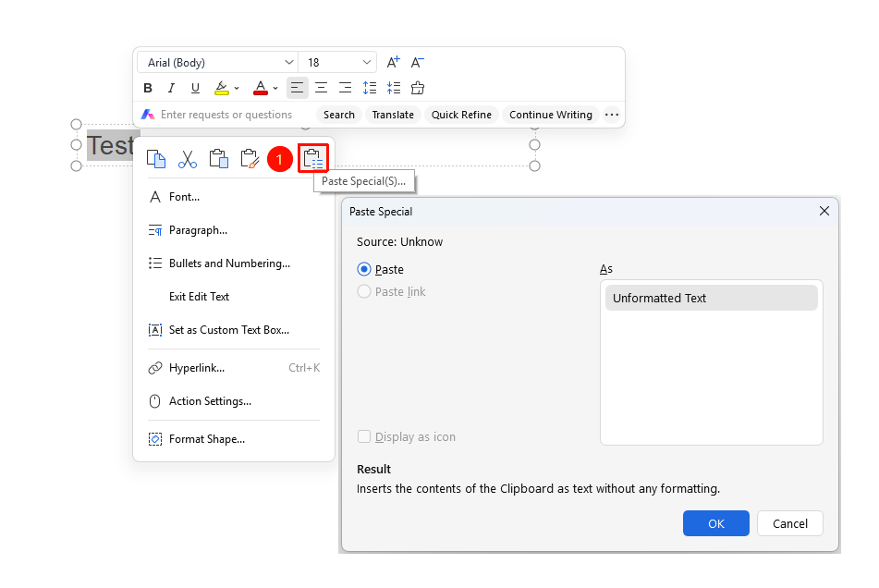Screen dimensions: 879x588
Task: Open Font... from the context menu
Action: pos(233,197)
